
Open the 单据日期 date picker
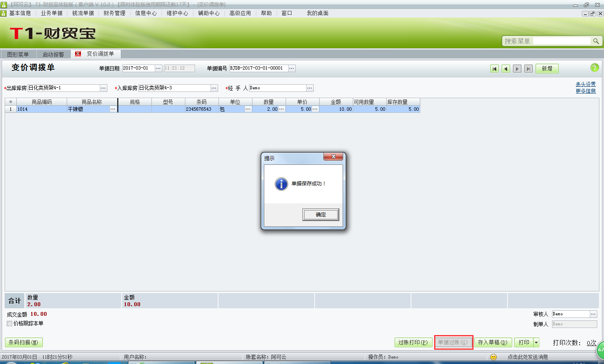point(158,68)
